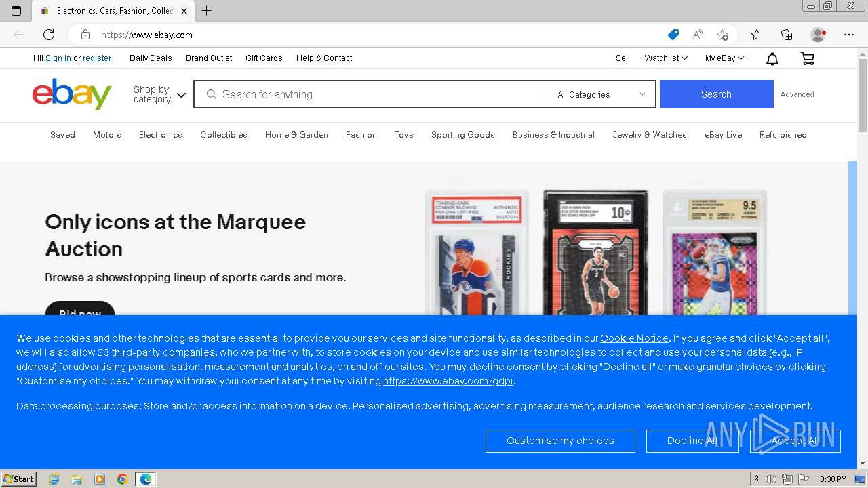
Task: Open the Collectibles category
Action: coord(224,135)
